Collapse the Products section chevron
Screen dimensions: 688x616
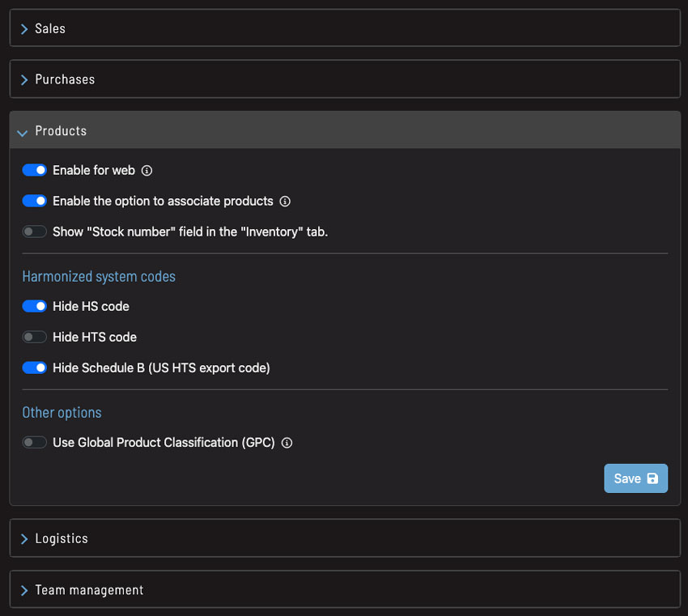click(22, 133)
